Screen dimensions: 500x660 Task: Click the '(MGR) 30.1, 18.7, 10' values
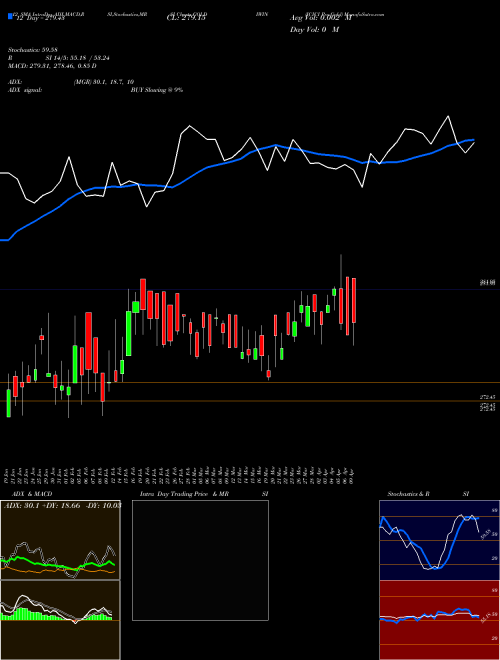pos(104,82)
